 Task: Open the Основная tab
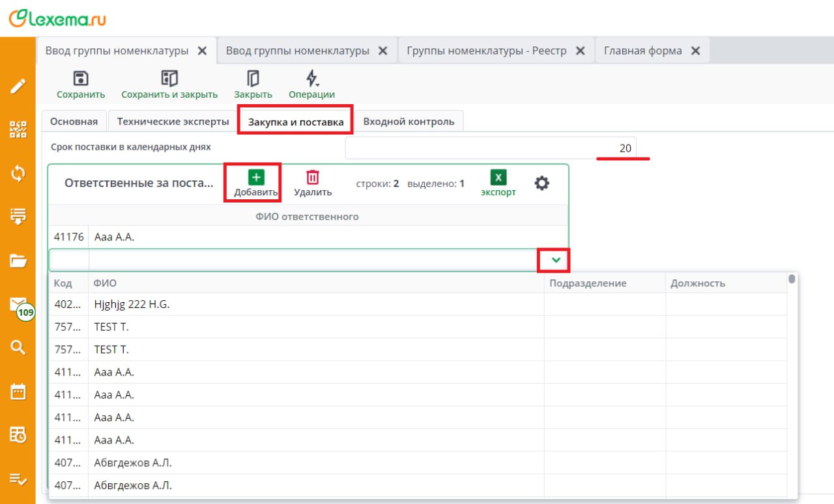pyautogui.click(x=74, y=122)
